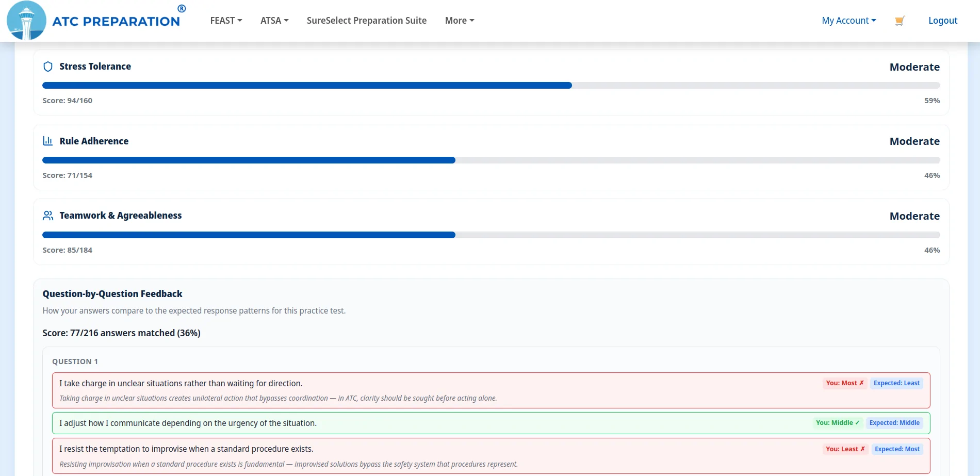Click the Teamwork & Agreeableness people icon

[x=48, y=216]
